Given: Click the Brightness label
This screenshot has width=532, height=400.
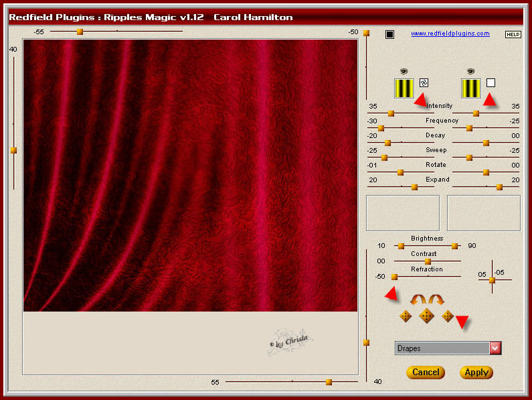Looking at the screenshot, I should click(x=427, y=239).
